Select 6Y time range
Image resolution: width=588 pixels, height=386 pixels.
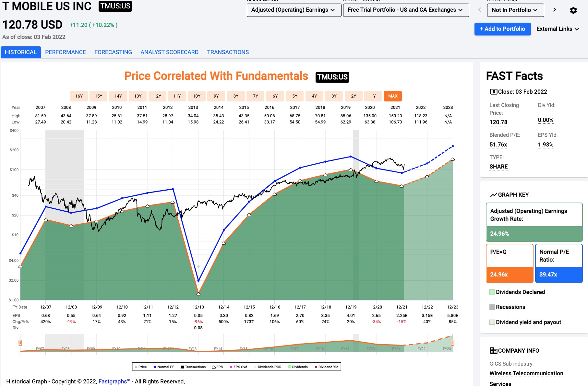point(275,96)
